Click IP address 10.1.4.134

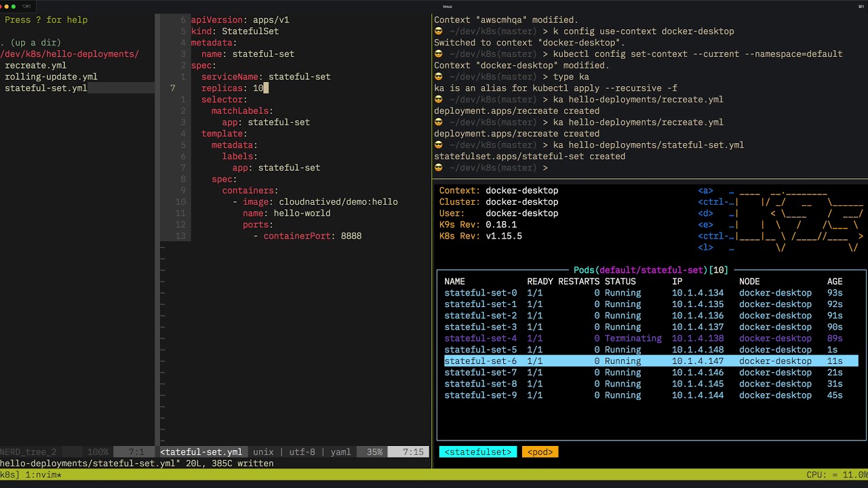[698, 293]
